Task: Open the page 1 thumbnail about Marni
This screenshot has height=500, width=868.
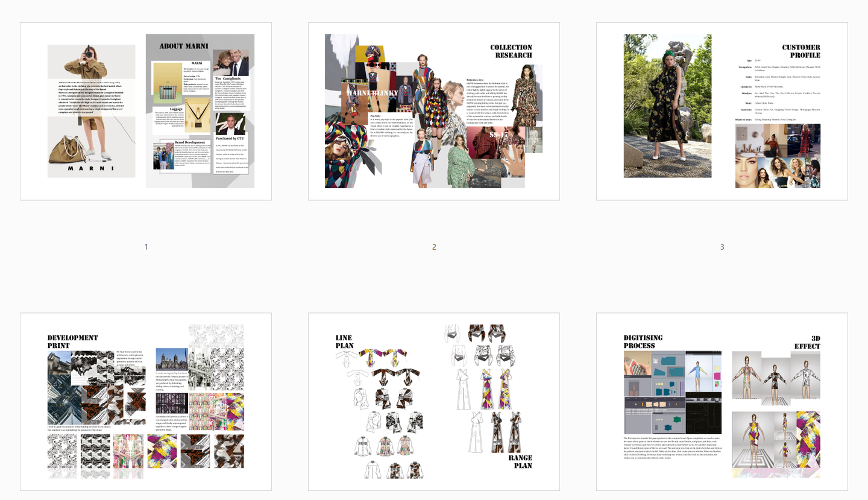Action: (146, 112)
